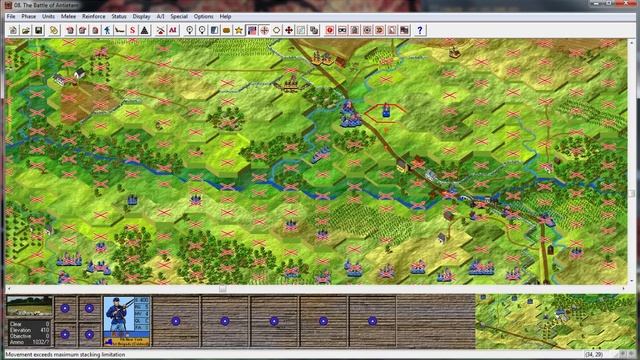Click the stacked gray squares toolbar icon
The image size is (640, 360).
(314, 30)
